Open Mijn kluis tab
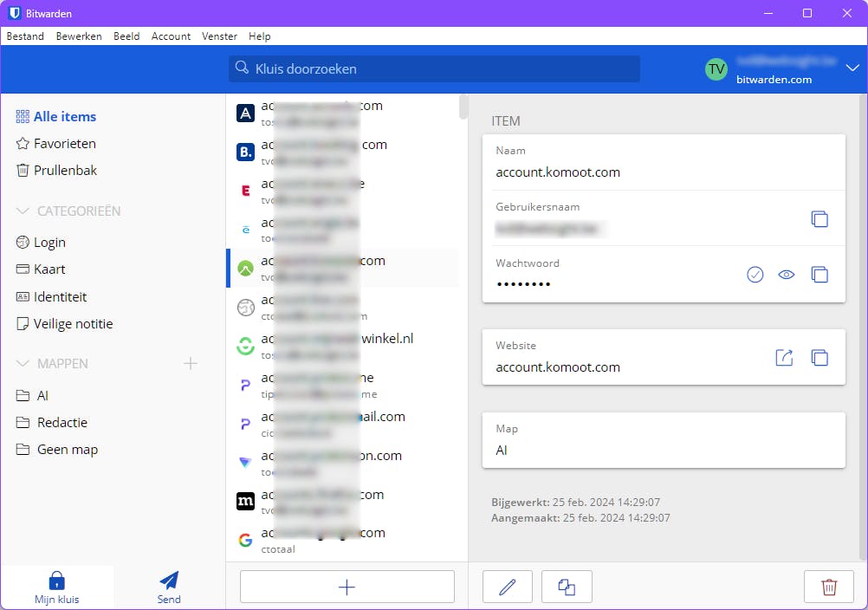Screen dimensions: 868x610 point(57,587)
